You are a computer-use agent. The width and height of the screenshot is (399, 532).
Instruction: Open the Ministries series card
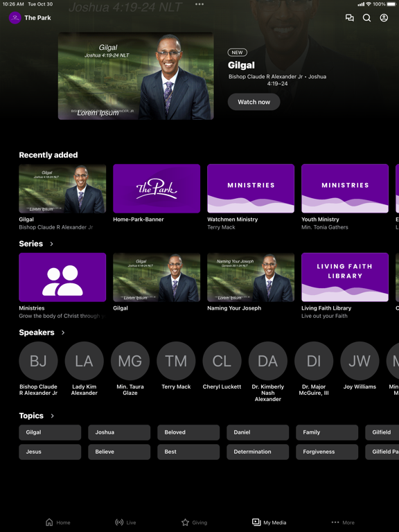[x=62, y=277]
